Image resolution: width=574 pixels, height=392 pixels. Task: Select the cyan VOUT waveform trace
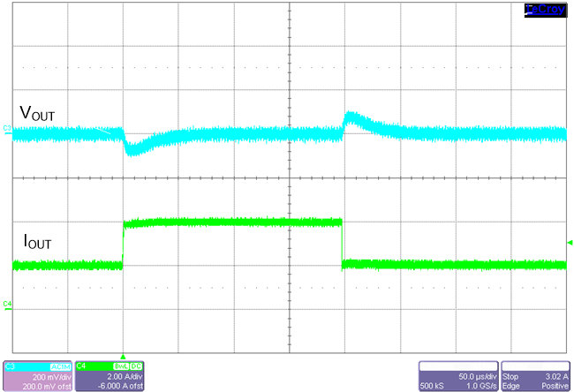230,134
